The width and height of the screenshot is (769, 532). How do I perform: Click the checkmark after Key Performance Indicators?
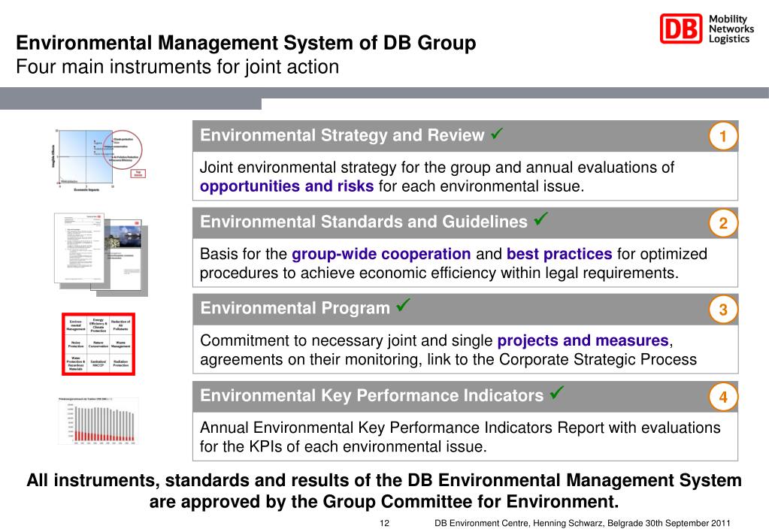click(x=557, y=392)
